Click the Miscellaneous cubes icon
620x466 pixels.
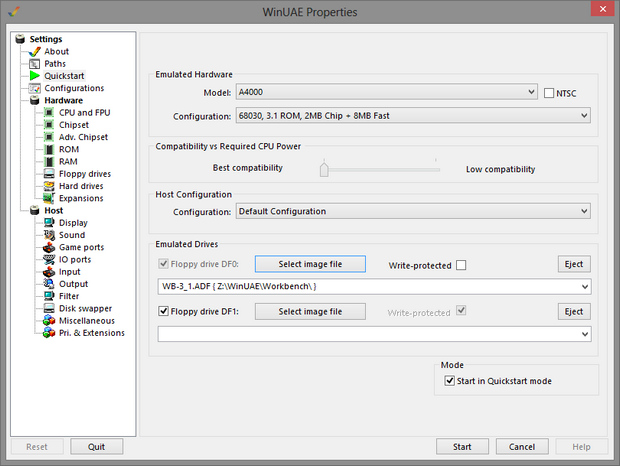pyautogui.click(x=49, y=321)
